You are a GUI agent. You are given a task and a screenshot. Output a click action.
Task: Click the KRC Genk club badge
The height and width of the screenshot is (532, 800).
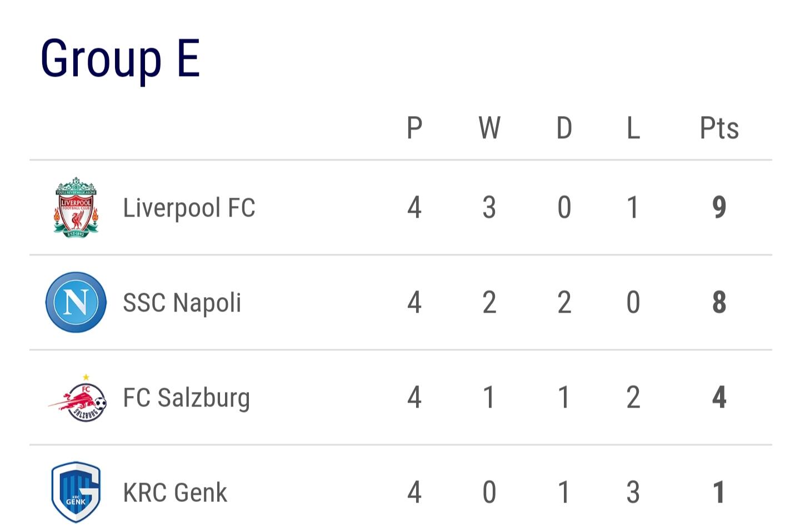[x=76, y=492]
